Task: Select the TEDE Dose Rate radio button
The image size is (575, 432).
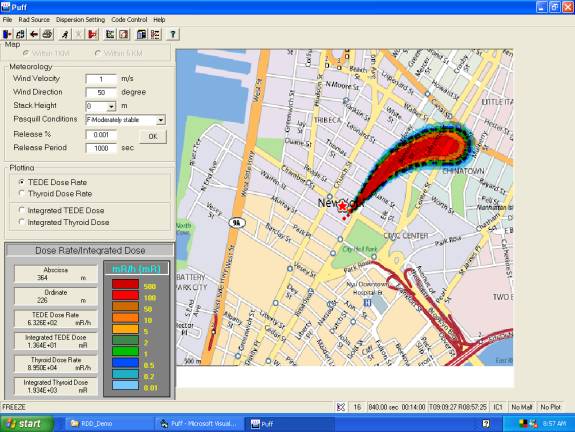Action: [x=22, y=182]
